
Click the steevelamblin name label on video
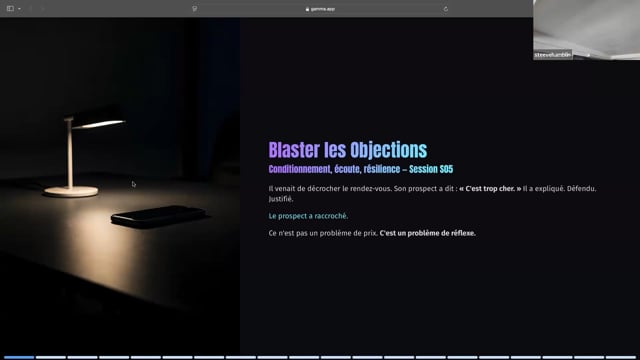click(553, 55)
